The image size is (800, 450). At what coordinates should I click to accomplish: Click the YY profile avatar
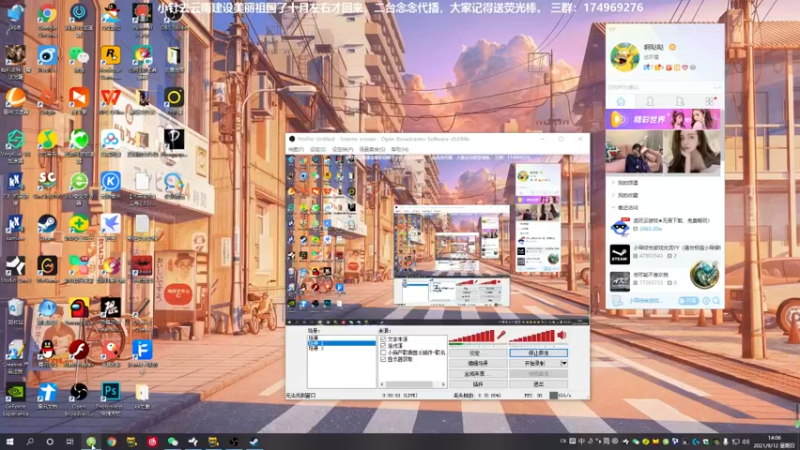coord(624,57)
